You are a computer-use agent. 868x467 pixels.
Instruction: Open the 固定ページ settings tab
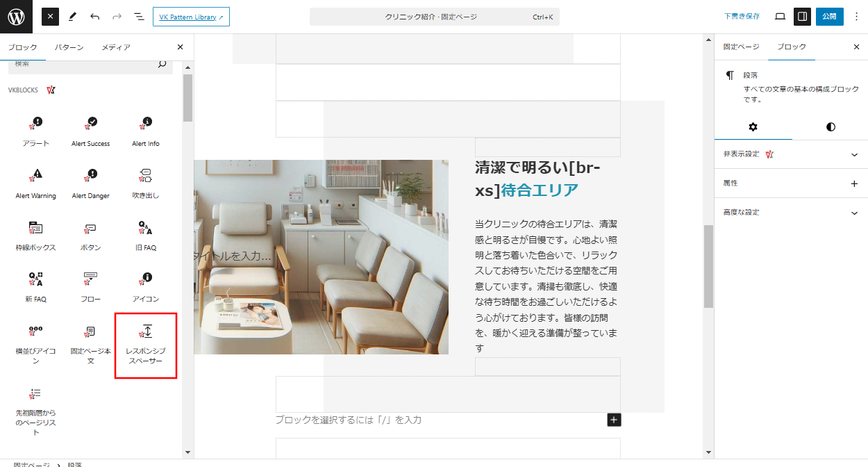741,47
